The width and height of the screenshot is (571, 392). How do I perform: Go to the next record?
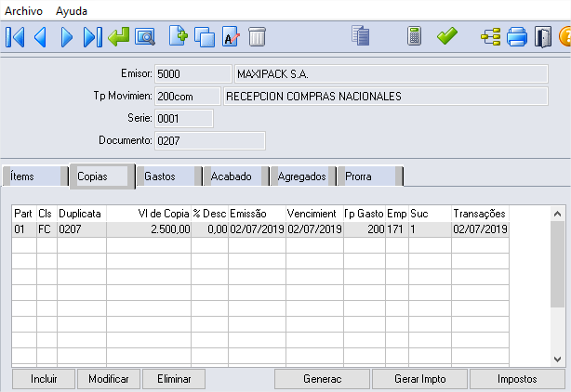point(66,37)
